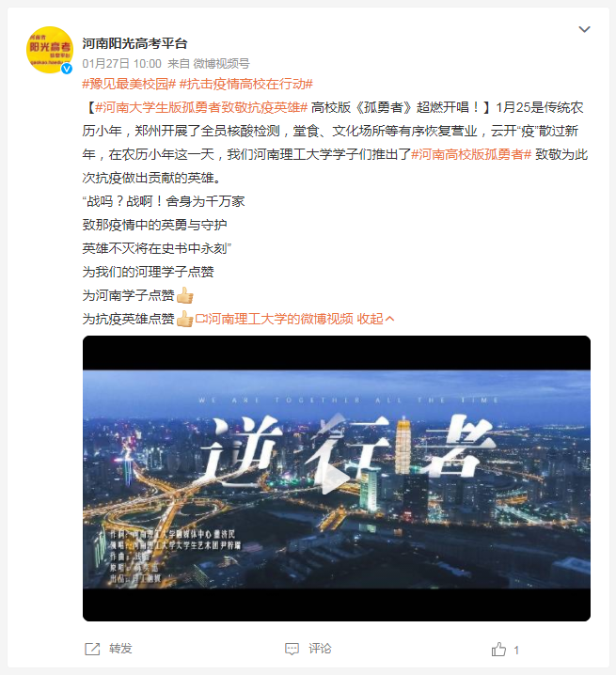Click the 评论 comment label
The width and height of the screenshot is (616, 675).
pyautogui.click(x=320, y=649)
